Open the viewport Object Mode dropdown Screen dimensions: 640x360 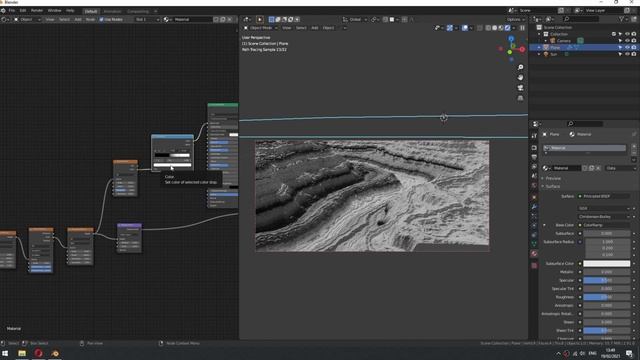260,28
